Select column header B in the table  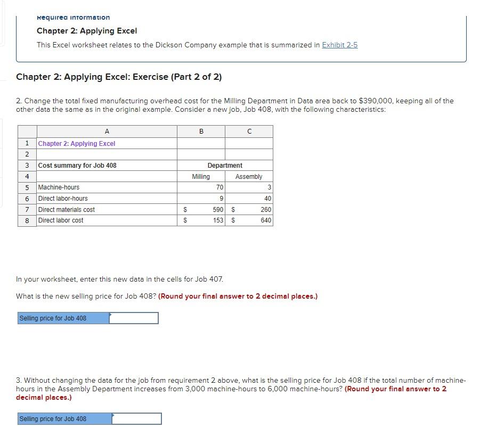coord(201,131)
